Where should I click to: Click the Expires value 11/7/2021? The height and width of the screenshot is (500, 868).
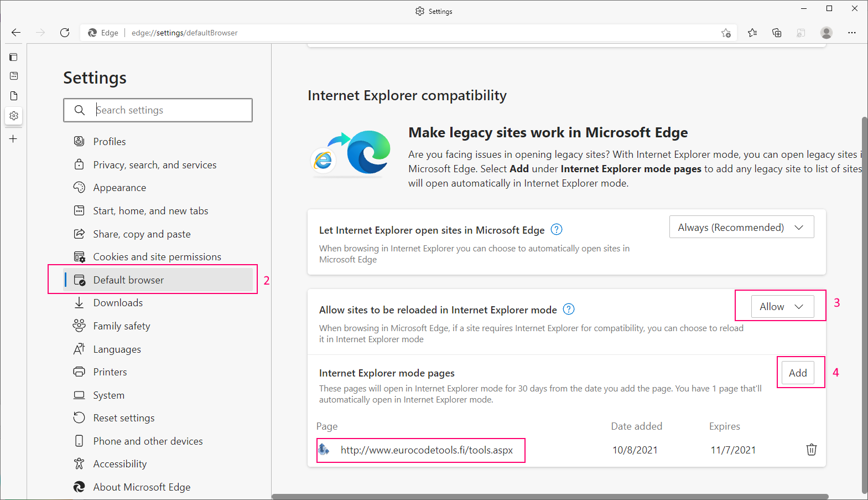tap(733, 450)
